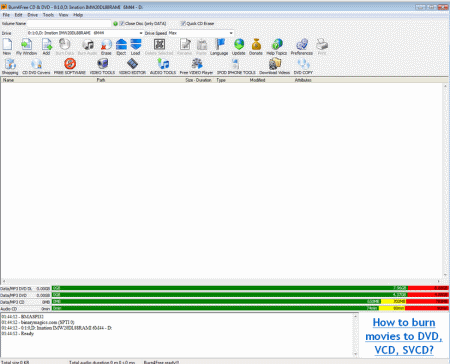Open the Edit menu
450x364 pixels.
tap(18, 15)
